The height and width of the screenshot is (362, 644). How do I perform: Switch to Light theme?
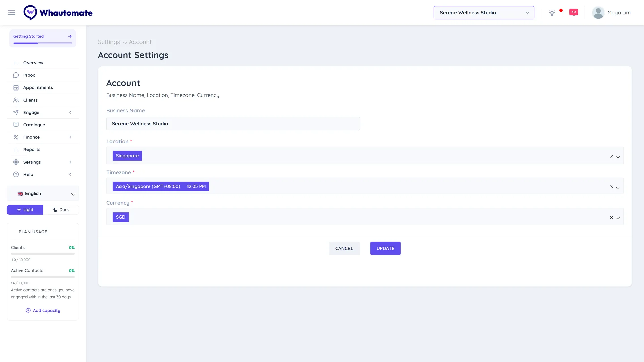coord(25,210)
